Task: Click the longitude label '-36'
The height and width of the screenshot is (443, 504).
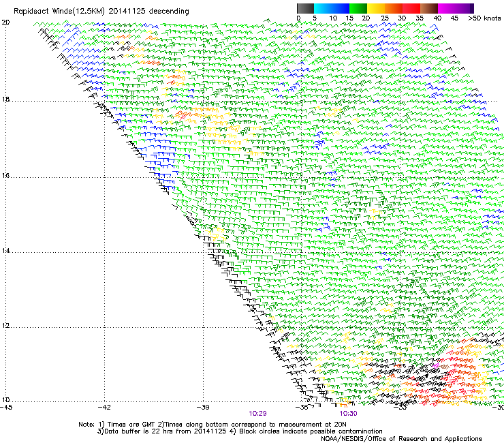Action: tap(302, 408)
